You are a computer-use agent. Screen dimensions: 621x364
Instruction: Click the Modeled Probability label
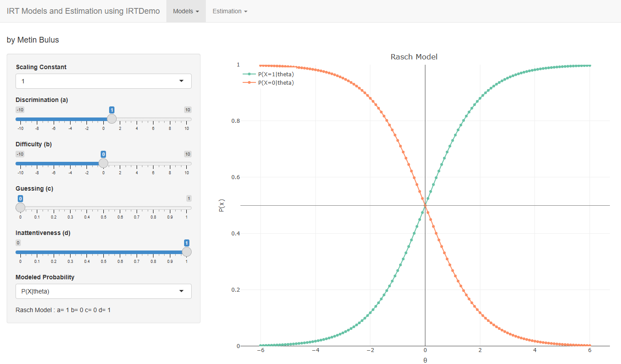pos(45,277)
